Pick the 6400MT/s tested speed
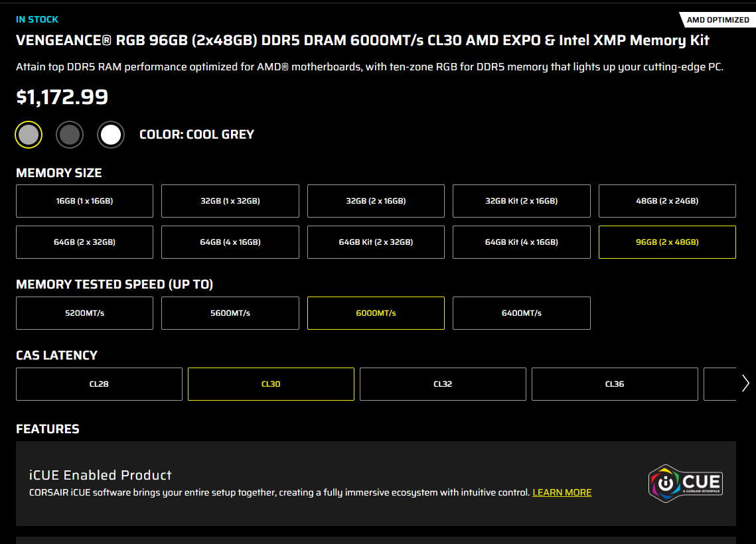 (x=521, y=313)
